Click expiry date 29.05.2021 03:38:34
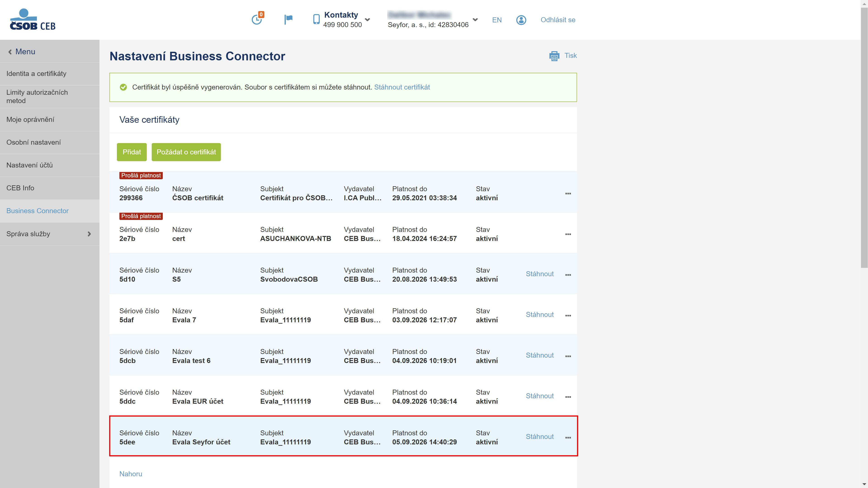 [424, 198]
